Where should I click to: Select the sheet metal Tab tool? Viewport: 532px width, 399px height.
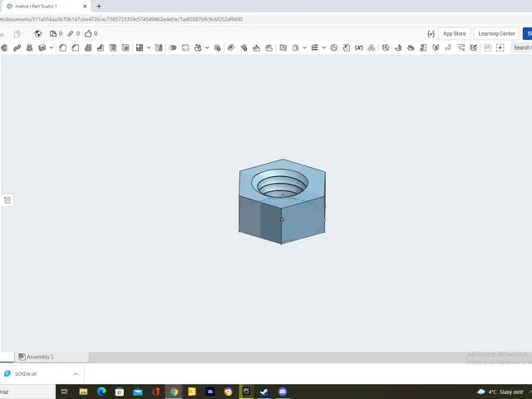click(x=423, y=48)
